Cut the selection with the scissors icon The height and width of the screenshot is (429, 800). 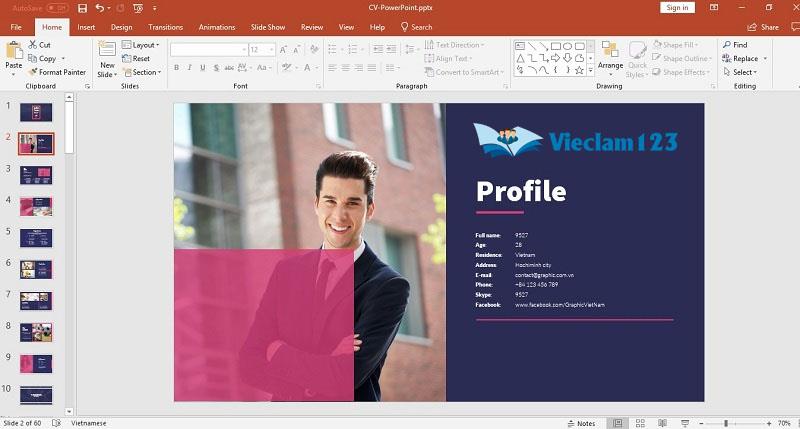pyautogui.click(x=33, y=45)
